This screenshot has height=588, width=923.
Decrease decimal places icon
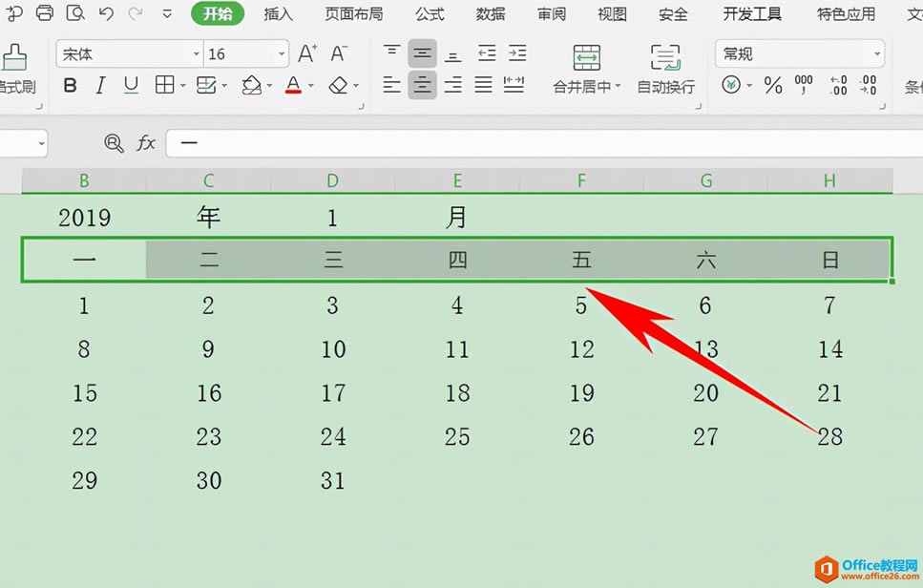pos(869,85)
